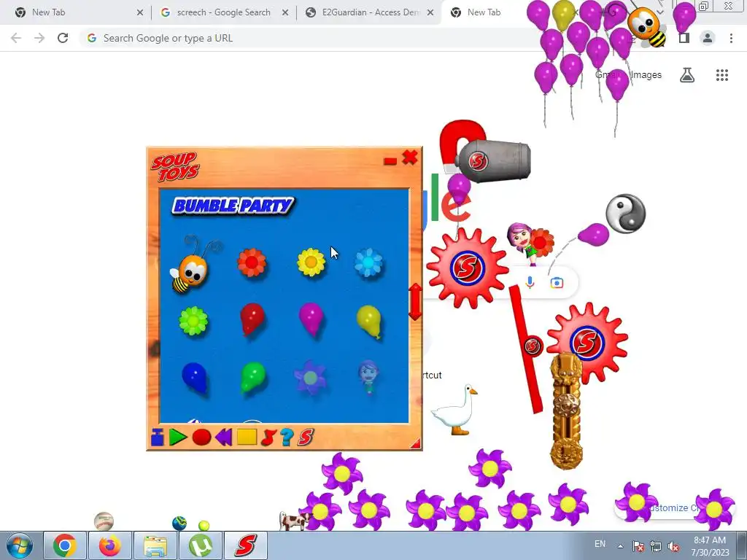Choose the green balloon in the toy palette

click(x=252, y=378)
